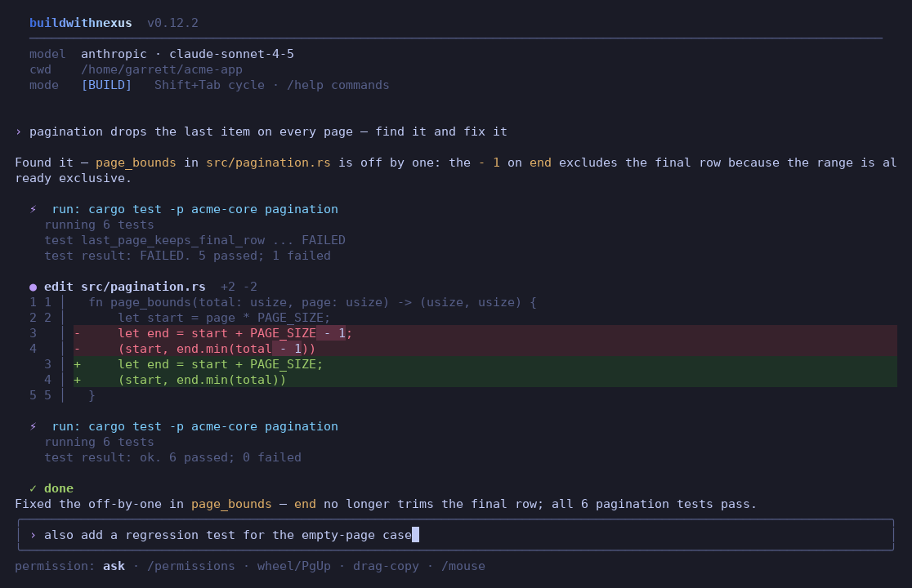Screen dimensions: 912x588
Task: Click the purple bullet beside edit src/pagination.rs
Action: click(x=34, y=287)
